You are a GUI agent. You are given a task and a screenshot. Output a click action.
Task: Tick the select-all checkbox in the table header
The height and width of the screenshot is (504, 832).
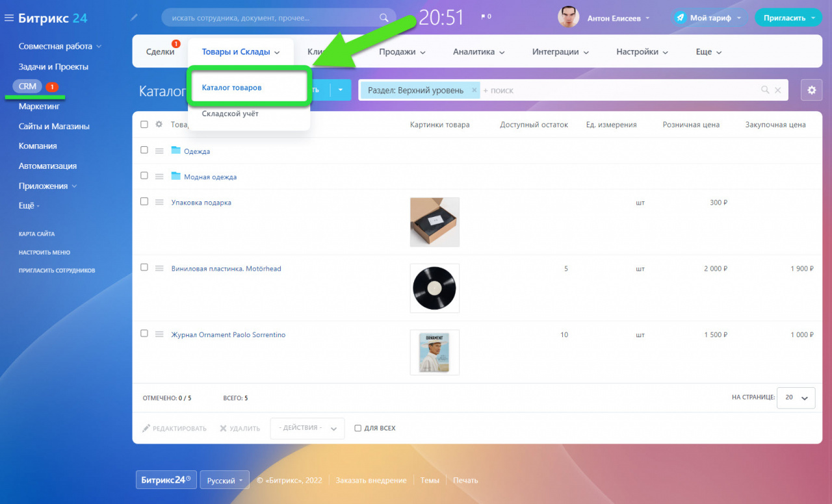pyautogui.click(x=144, y=125)
